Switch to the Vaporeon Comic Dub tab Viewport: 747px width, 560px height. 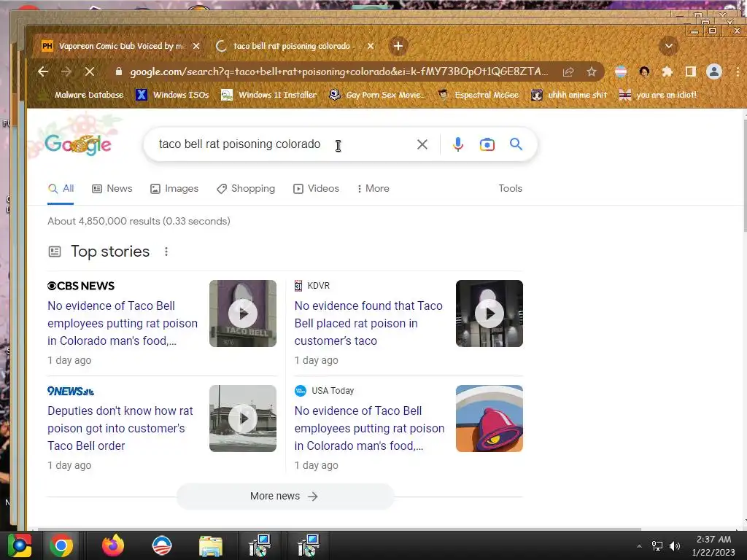(120, 46)
